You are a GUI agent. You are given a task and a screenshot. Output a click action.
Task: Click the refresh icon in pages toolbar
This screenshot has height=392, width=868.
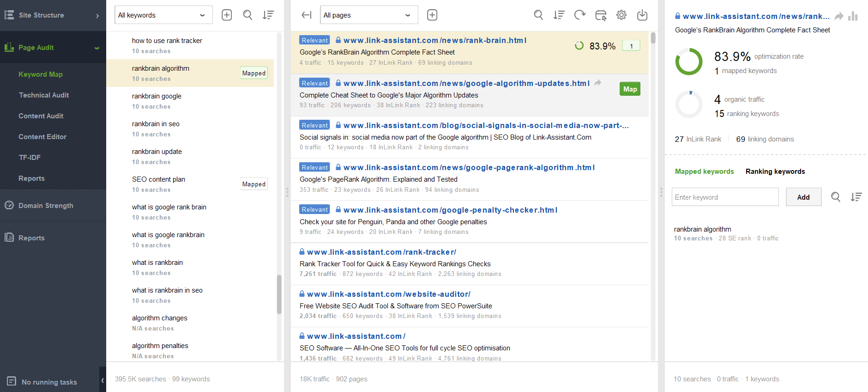580,15
